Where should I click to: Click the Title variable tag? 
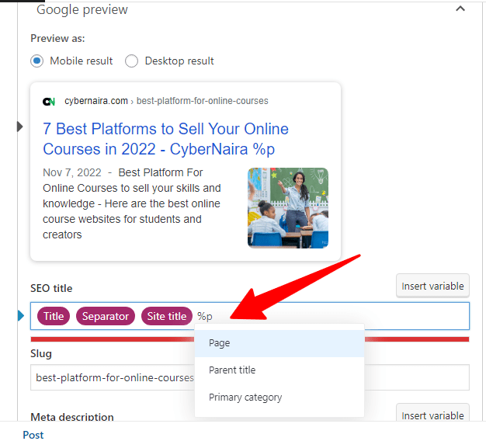(x=54, y=316)
